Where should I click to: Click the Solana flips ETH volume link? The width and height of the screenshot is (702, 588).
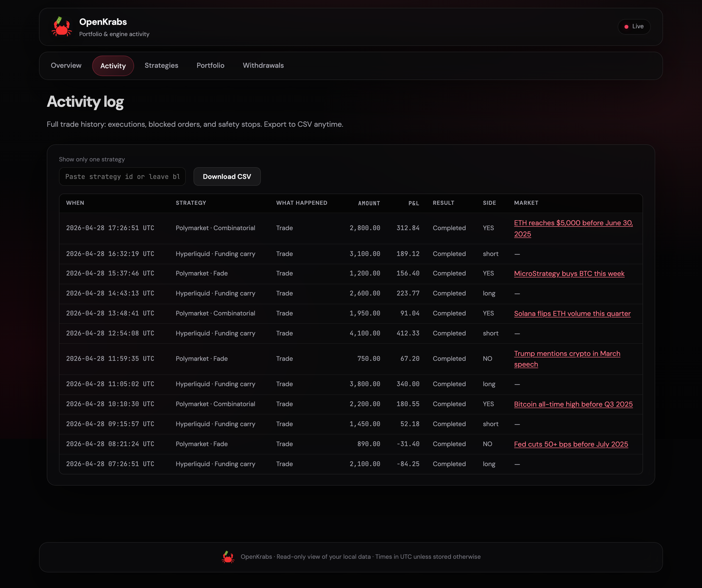[x=572, y=313]
